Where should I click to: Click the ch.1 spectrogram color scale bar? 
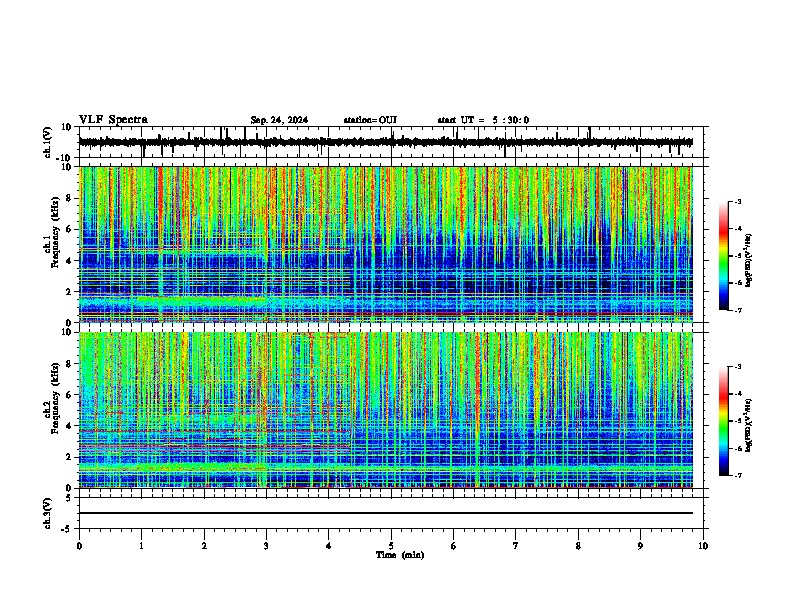pyautogui.click(x=724, y=256)
